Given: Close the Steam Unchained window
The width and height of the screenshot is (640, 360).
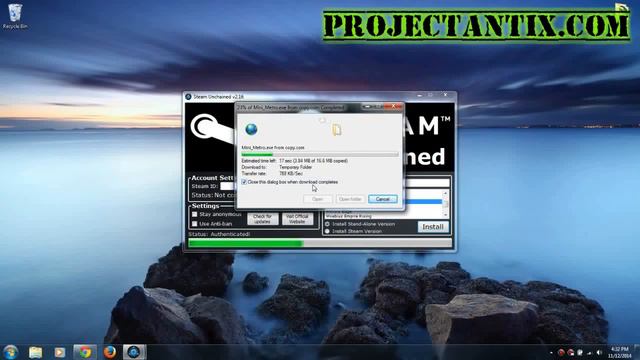Looking at the screenshot, I should (x=445, y=95).
